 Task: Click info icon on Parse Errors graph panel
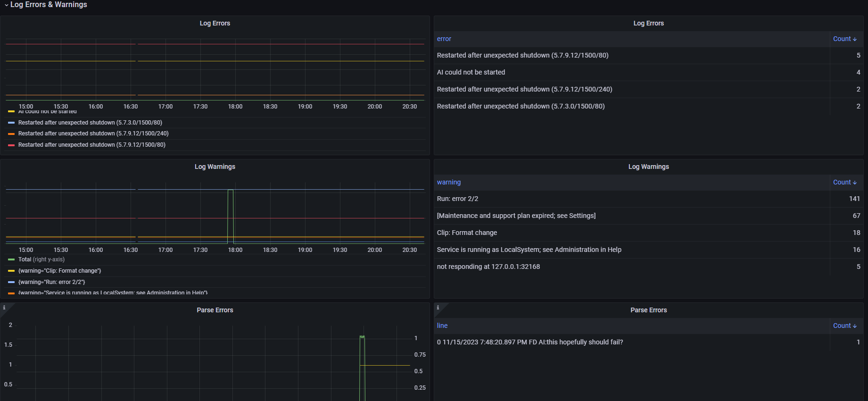(x=4, y=308)
